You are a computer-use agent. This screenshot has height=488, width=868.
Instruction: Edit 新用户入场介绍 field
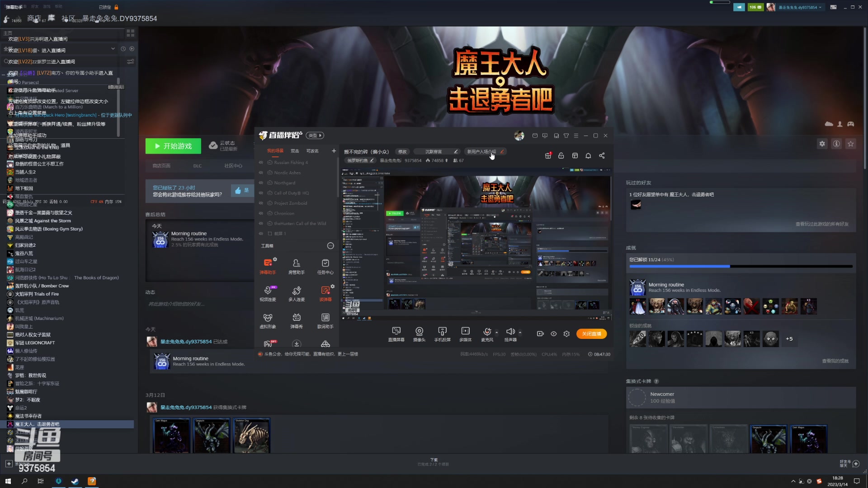coord(486,152)
